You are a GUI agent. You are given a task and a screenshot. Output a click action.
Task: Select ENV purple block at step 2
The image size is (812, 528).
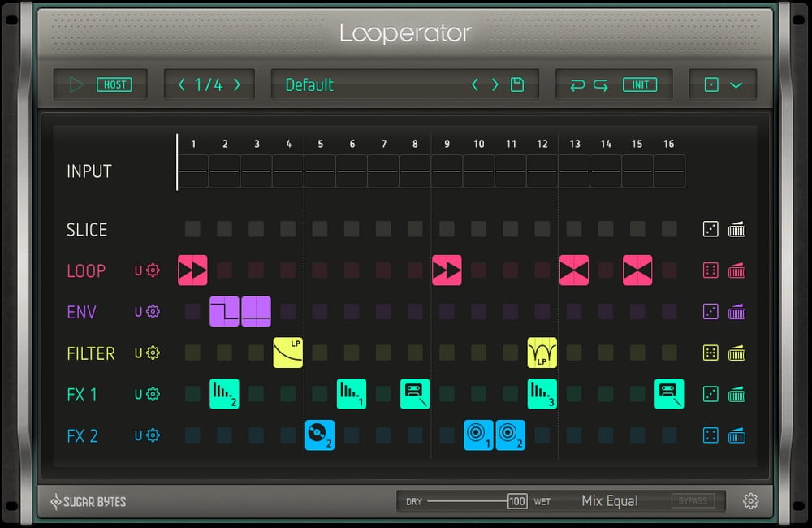224,311
